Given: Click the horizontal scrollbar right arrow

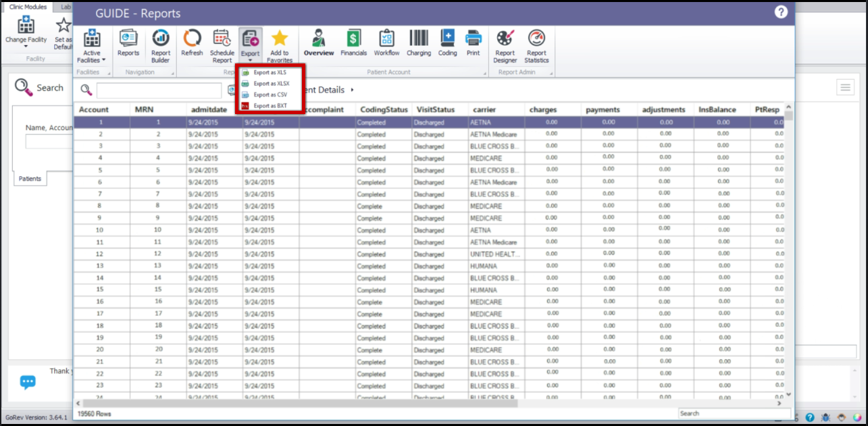Looking at the screenshot, I should 781,403.
